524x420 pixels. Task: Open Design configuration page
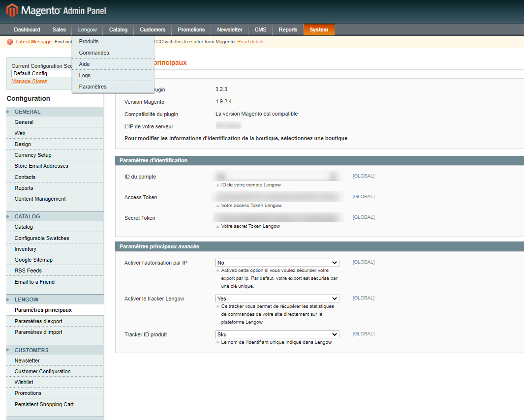[55, 144]
